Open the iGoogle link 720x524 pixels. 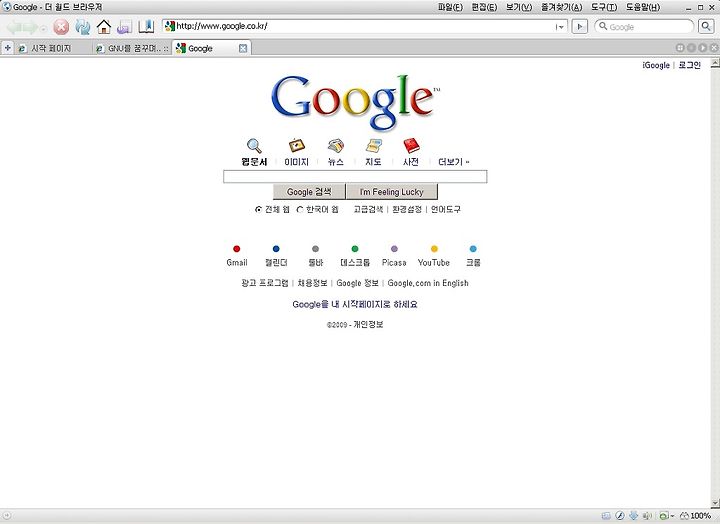pyautogui.click(x=656, y=65)
